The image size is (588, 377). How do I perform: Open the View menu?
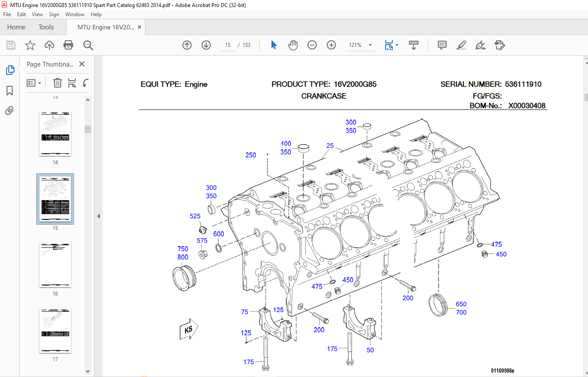[x=37, y=14]
